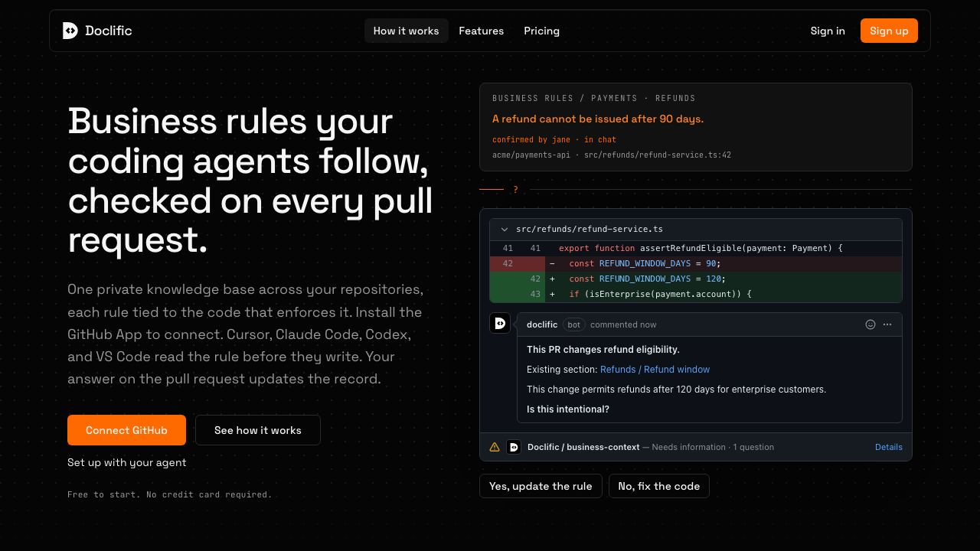Image resolution: width=980 pixels, height=551 pixels.
Task: Open the three-dot comment options menu
Action: [887, 324]
